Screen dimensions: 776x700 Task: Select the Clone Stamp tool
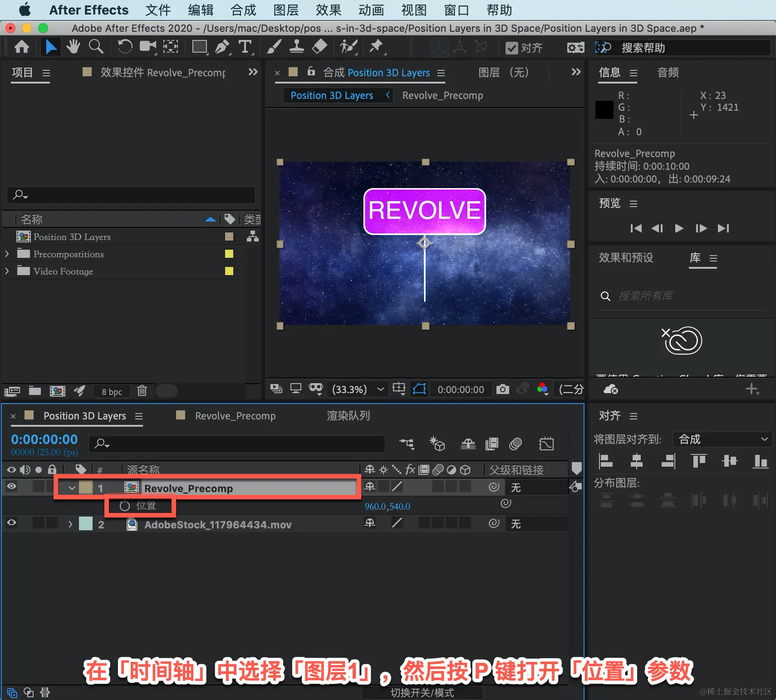pos(296,46)
